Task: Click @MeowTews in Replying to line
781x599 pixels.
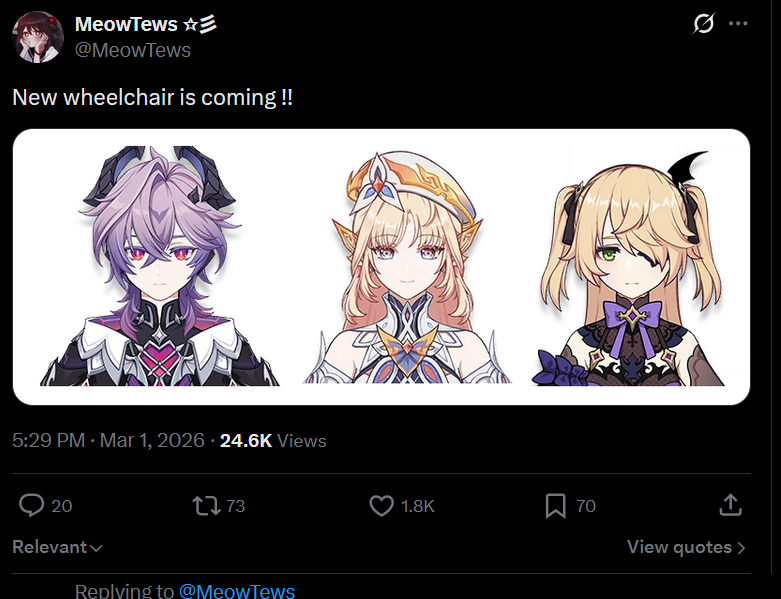Action: pyautogui.click(x=237, y=591)
